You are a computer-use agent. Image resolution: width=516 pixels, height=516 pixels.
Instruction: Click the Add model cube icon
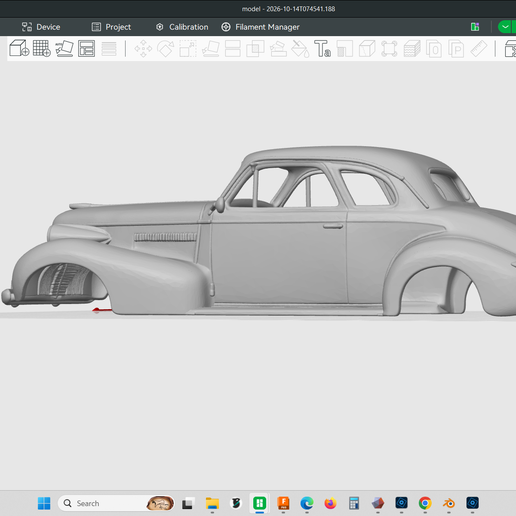click(x=19, y=48)
